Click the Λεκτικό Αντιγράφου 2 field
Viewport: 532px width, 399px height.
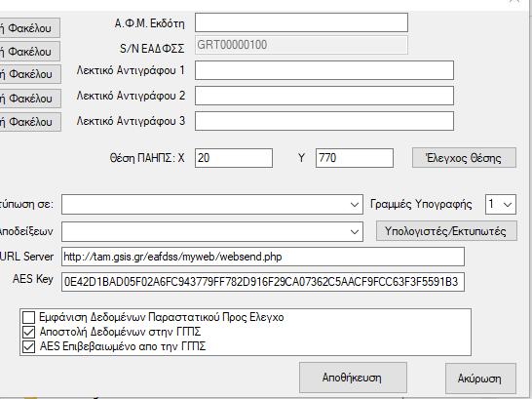324,96
